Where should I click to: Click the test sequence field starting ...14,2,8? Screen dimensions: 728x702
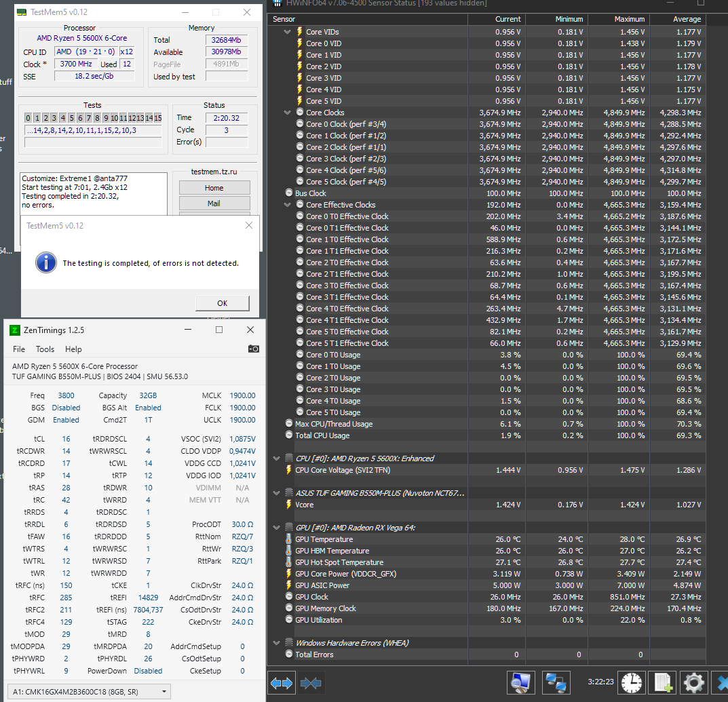(93, 130)
